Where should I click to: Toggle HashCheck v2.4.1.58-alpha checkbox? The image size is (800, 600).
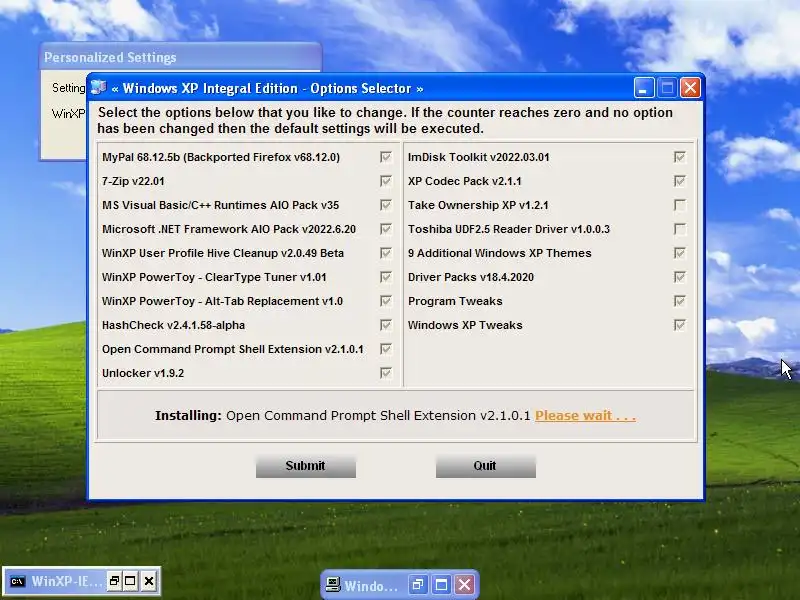click(x=386, y=325)
